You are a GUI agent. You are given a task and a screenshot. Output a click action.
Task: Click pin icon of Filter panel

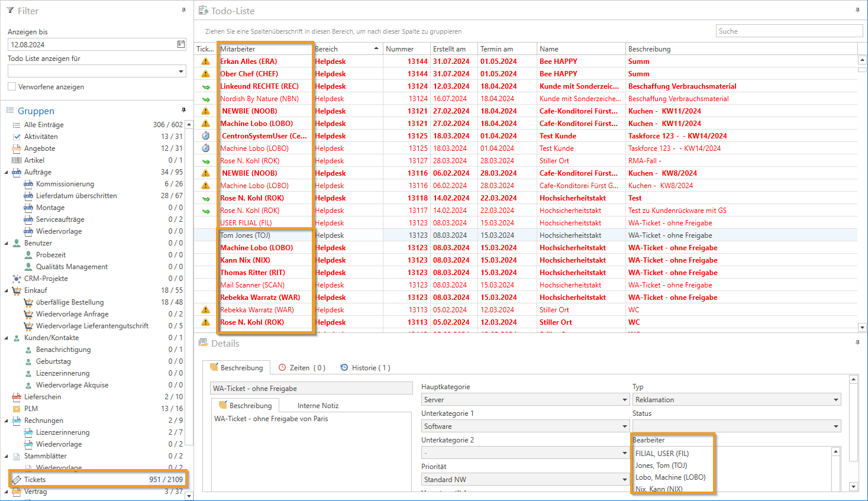[183, 10]
